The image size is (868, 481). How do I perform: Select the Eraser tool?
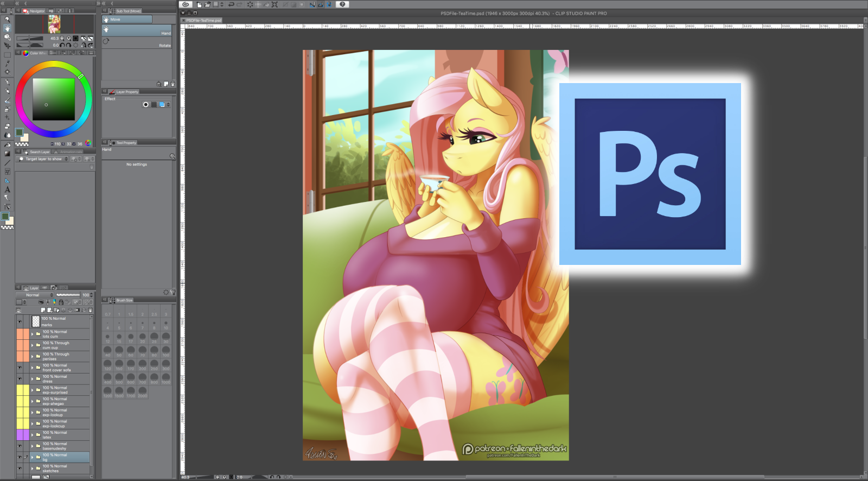(7, 126)
